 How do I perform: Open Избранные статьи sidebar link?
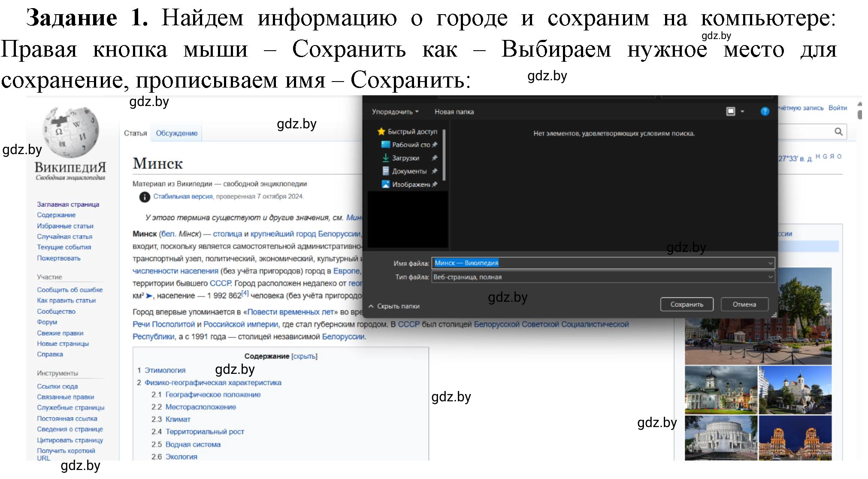coord(65,226)
